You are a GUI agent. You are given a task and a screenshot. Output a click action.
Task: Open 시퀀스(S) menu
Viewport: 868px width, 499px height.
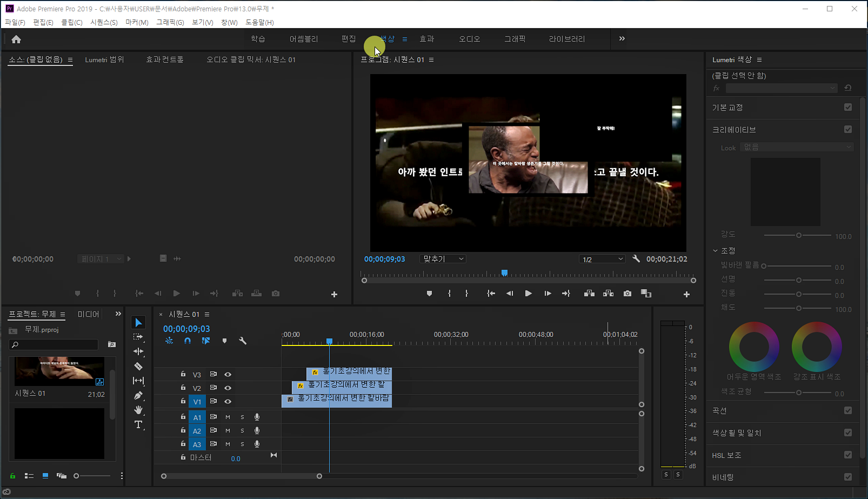click(104, 22)
